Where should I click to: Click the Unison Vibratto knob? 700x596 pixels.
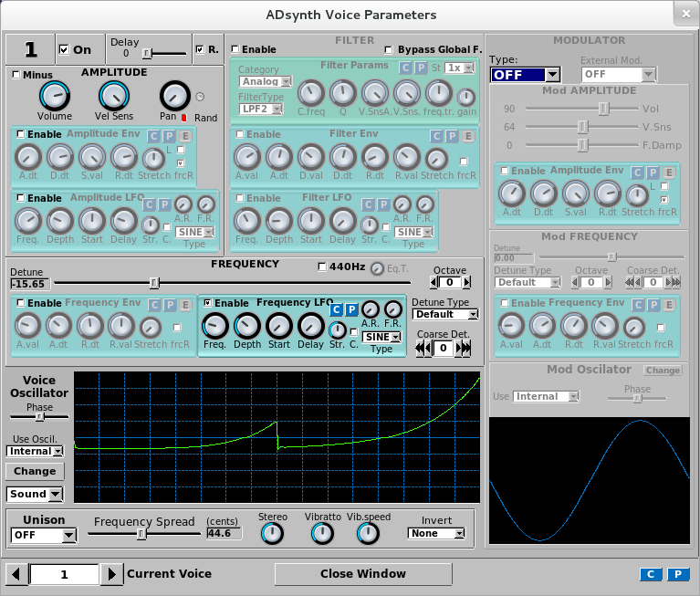pyautogui.click(x=322, y=534)
